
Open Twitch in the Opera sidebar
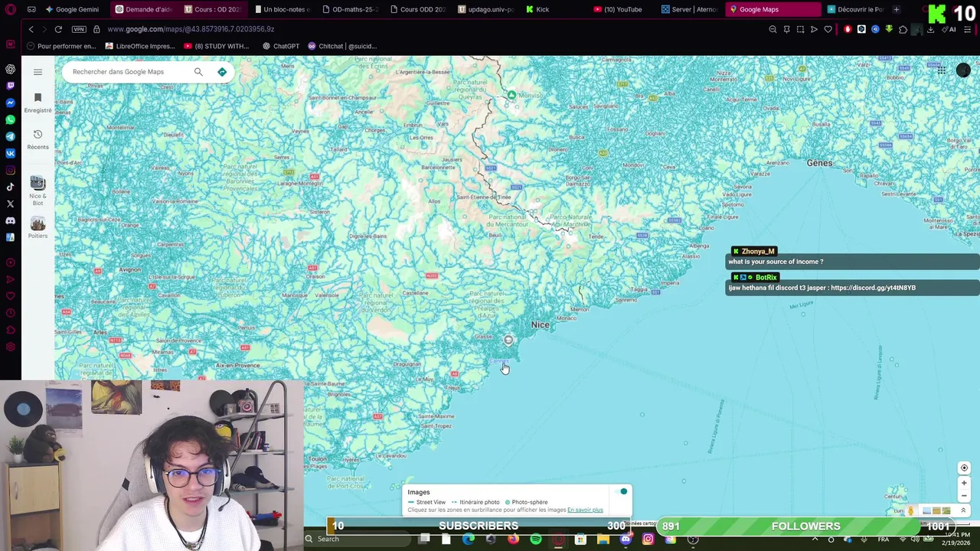pos(10,86)
